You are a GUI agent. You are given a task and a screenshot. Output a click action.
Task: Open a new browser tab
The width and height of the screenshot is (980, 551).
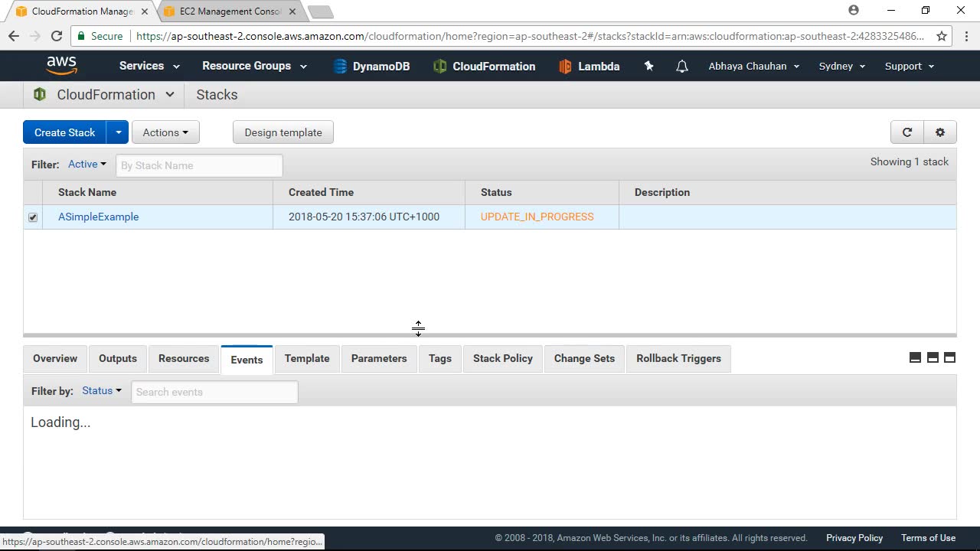(320, 12)
